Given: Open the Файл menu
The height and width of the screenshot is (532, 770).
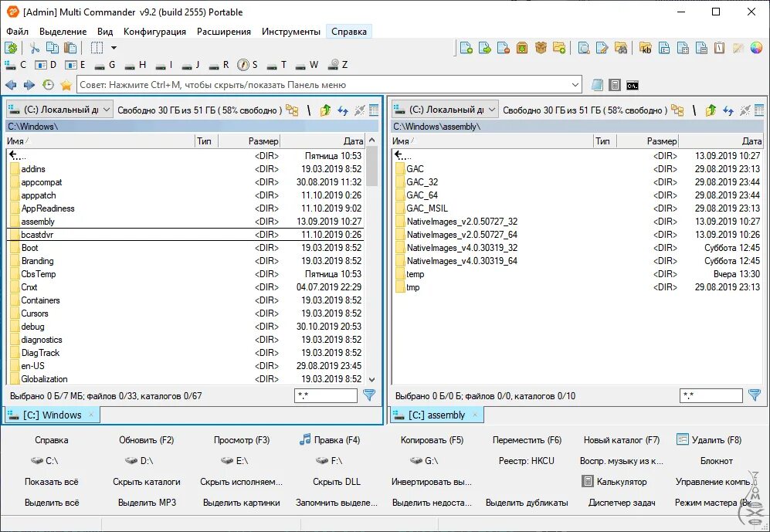Looking at the screenshot, I should coord(18,32).
